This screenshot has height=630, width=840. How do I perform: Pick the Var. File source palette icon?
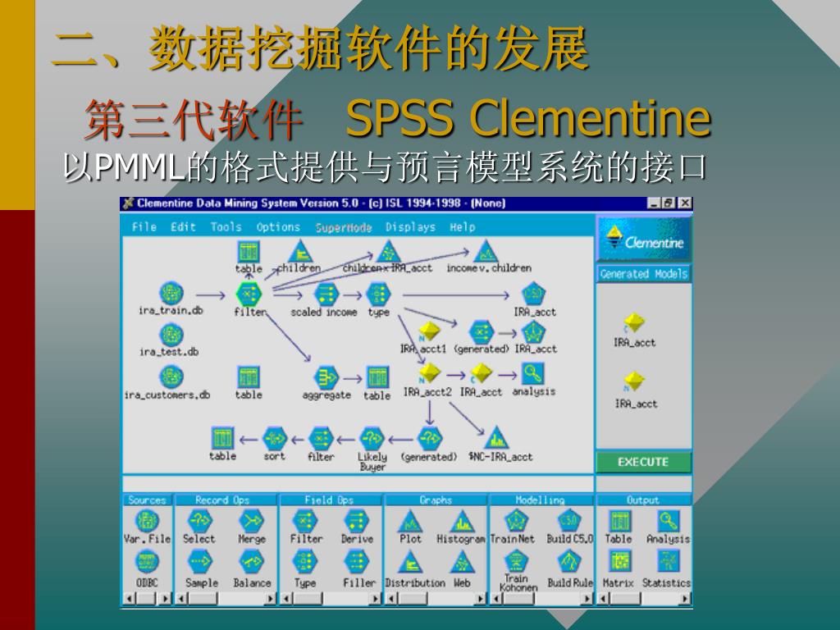coord(147,520)
